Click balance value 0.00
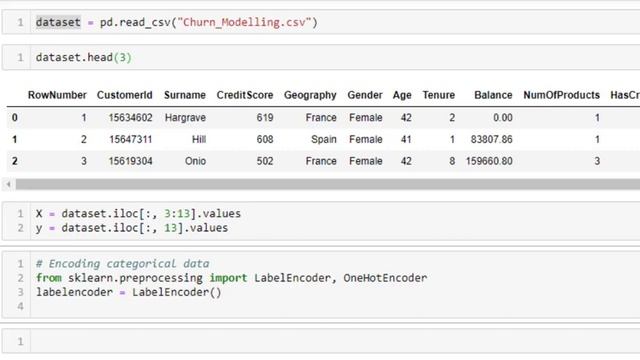The width and height of the screenshot is (640, 360). click(502, 118)
